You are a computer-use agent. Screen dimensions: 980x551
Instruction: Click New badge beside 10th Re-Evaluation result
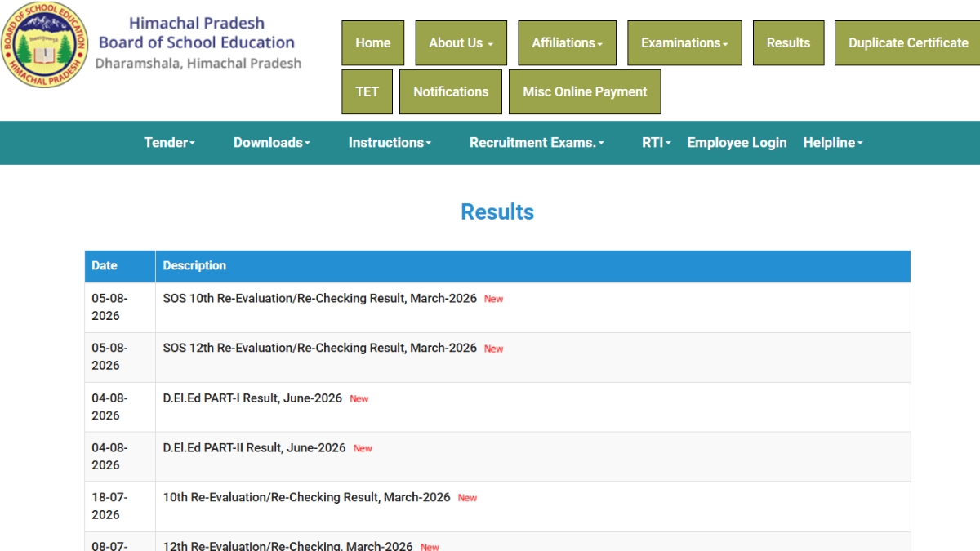coord(467,498)
